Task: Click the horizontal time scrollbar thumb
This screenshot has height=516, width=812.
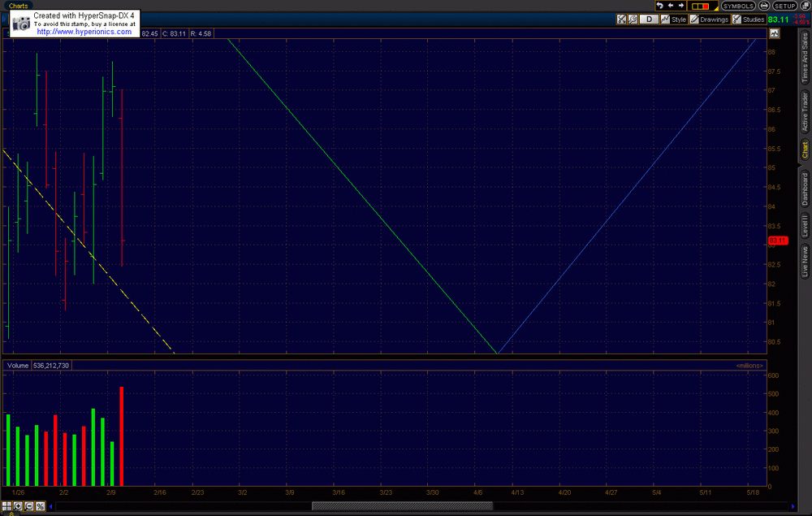Action: 403,506
